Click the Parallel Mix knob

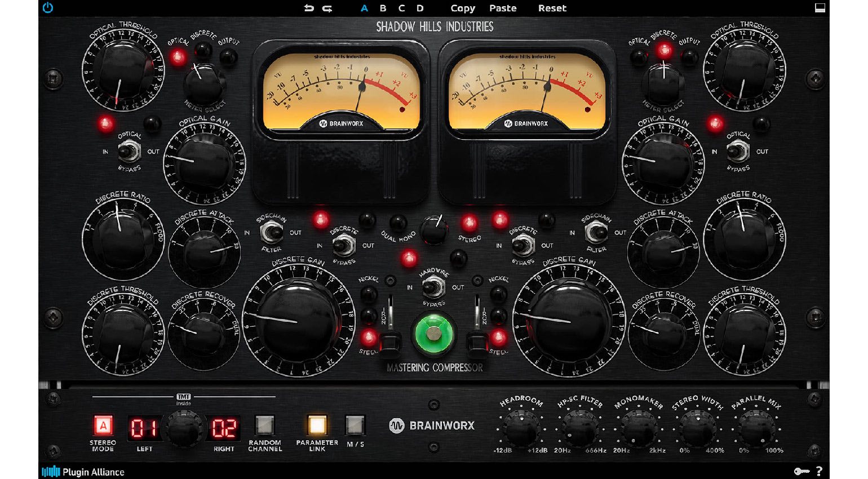pos(756,429)
